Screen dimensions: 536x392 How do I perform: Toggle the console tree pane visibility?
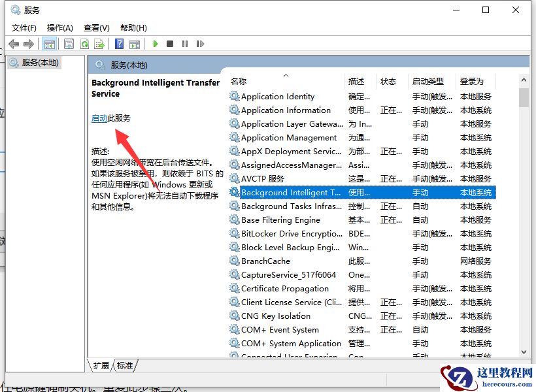(x=50, y=44)
